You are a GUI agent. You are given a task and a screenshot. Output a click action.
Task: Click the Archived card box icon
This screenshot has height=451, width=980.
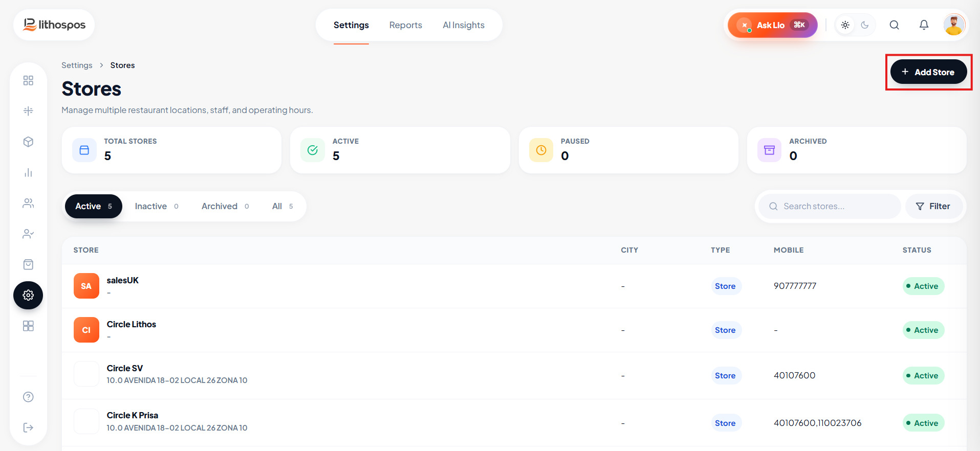point(769,150)
